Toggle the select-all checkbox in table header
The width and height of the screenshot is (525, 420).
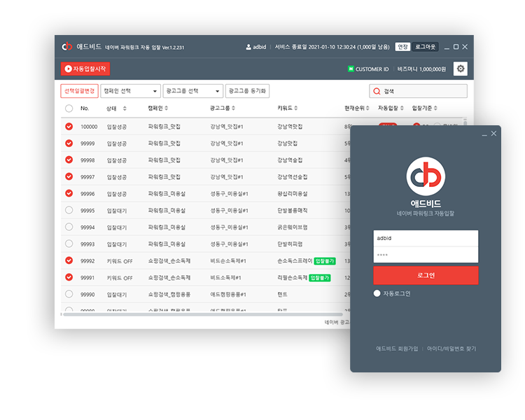coord(69,108)
